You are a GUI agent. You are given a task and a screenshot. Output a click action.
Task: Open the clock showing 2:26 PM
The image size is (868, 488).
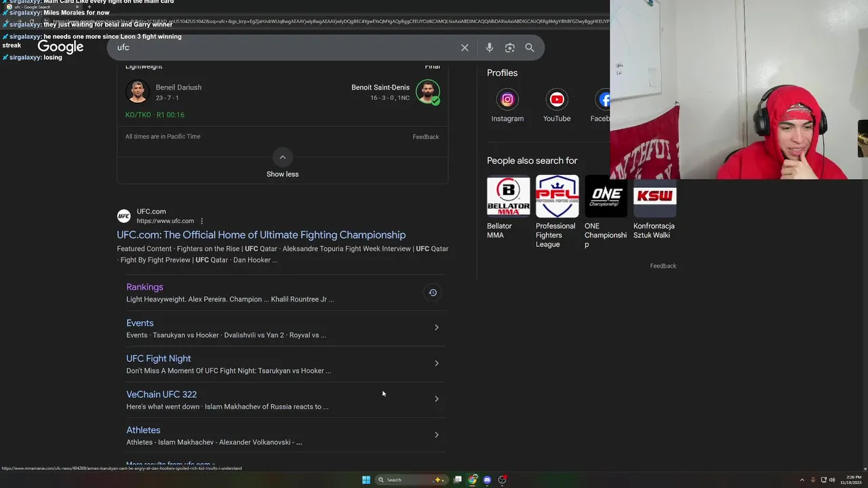[851, 480]
